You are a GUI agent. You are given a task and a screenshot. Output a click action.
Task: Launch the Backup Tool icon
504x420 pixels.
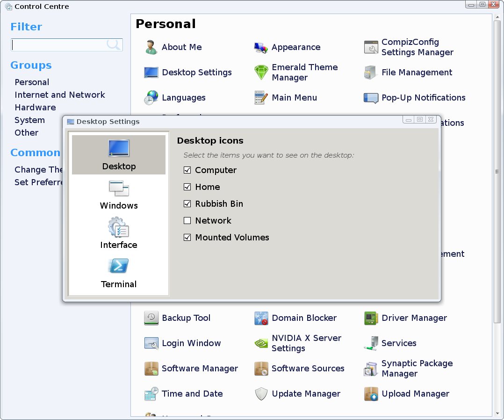pyautogui.click(x=151, y=318)
